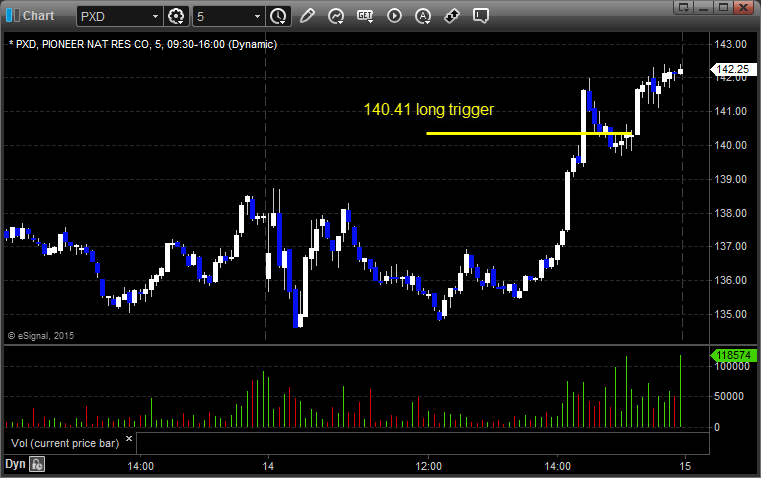Click the blue Chart window icon
This screenshot has width=761, height=478.
point(13,15)
